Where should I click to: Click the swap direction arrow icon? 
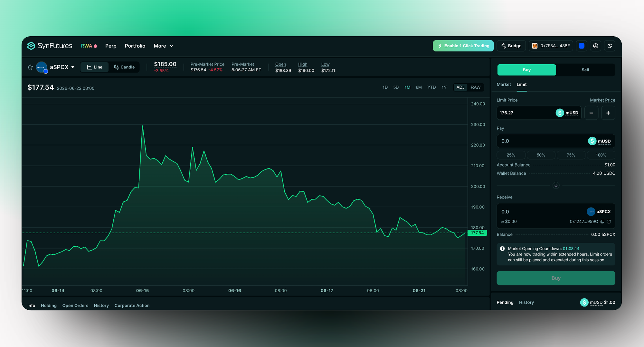(x=556, y=185)
